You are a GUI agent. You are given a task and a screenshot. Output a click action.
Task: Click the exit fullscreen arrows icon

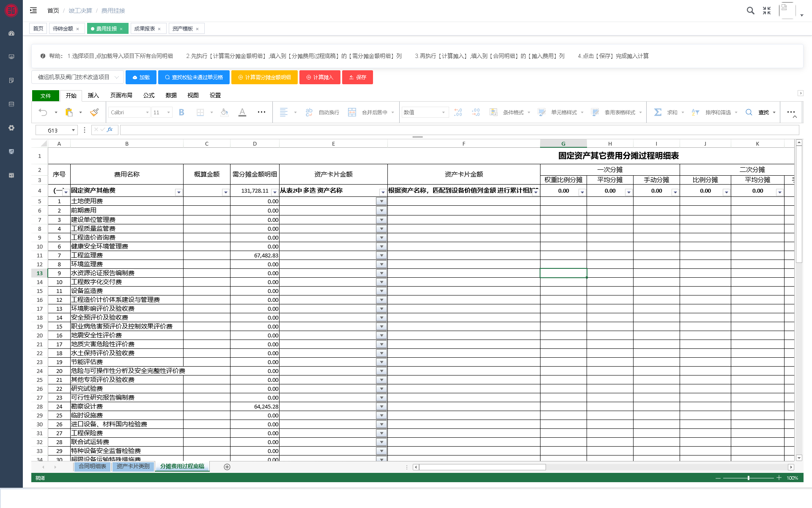pos(767,11)
